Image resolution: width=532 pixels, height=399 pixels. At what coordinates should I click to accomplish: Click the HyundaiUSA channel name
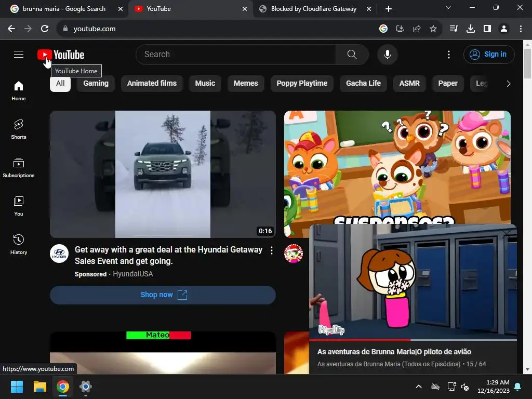132,274
